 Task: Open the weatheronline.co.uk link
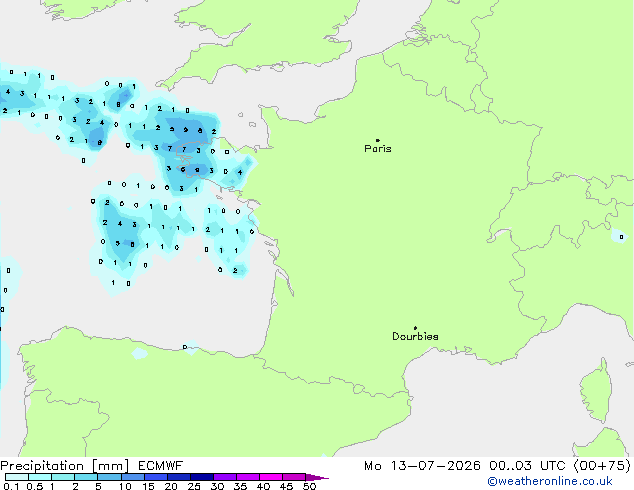coord(550,482)
